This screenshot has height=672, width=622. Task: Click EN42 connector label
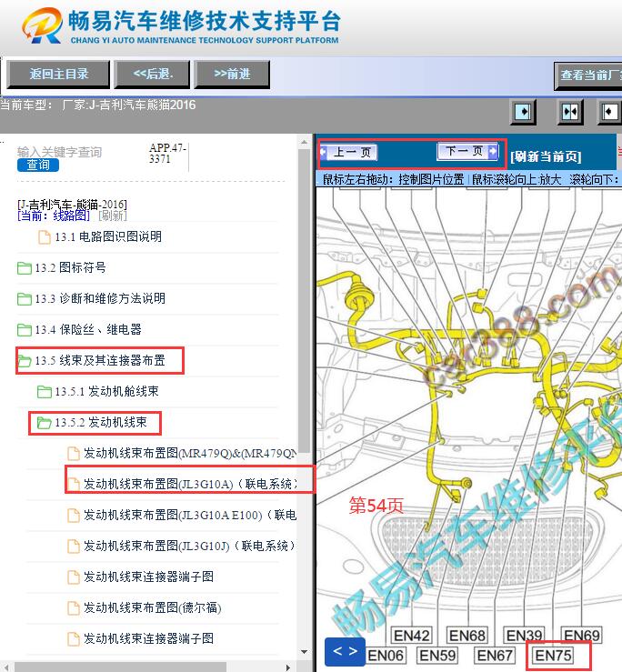(411, 635)
